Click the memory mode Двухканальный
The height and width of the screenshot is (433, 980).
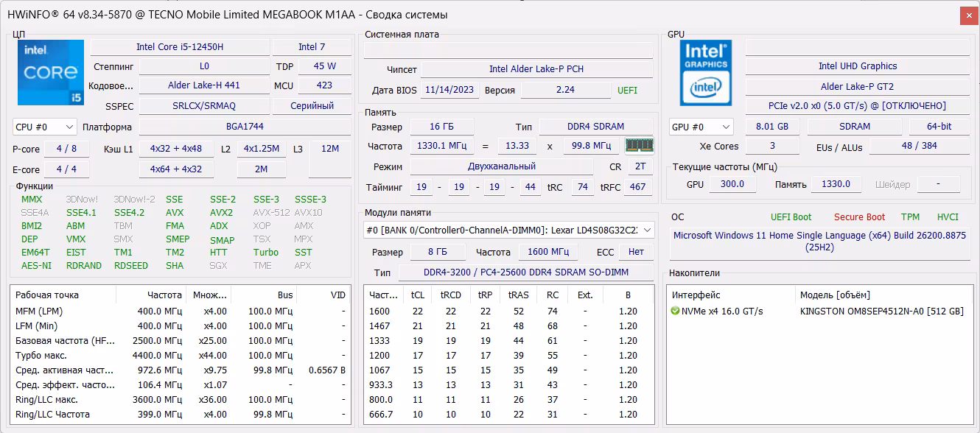coord(502,166)
